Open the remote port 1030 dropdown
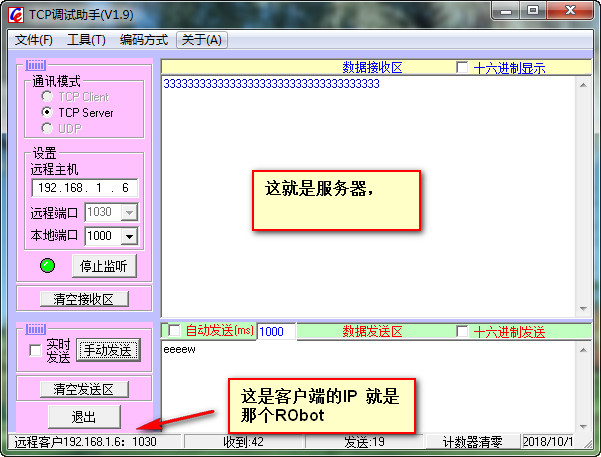This screenshot has width=601, height=457. [128, 212]
